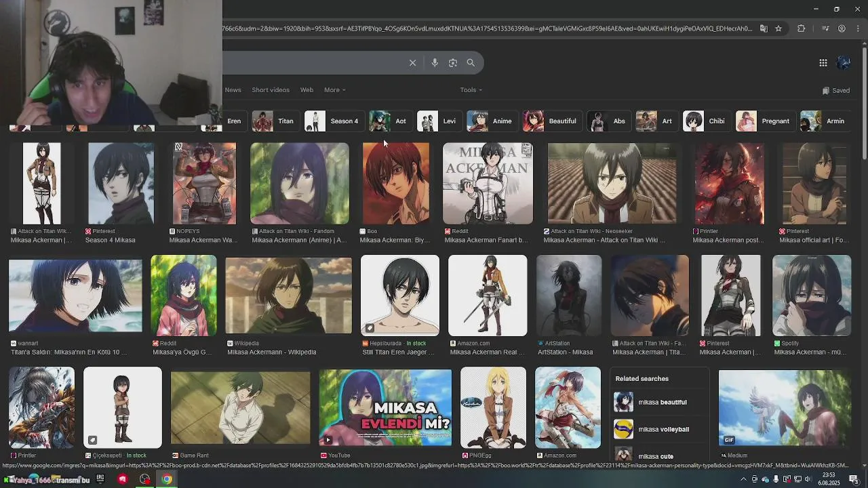Select the Titan filter chip
The height and width of the screenshot is (488, 868).
tap(275, 121)
